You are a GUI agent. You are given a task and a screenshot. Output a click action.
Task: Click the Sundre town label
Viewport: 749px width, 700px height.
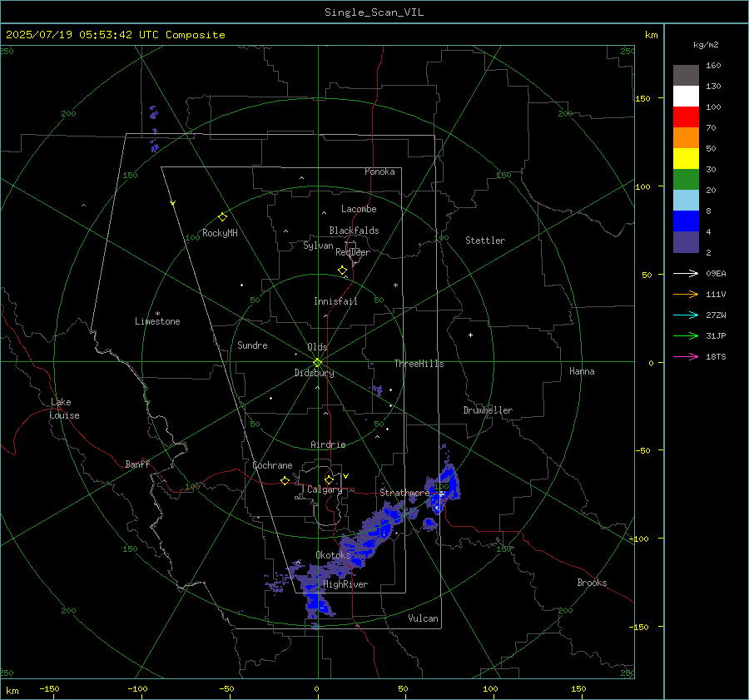click(x=252, y=345)
